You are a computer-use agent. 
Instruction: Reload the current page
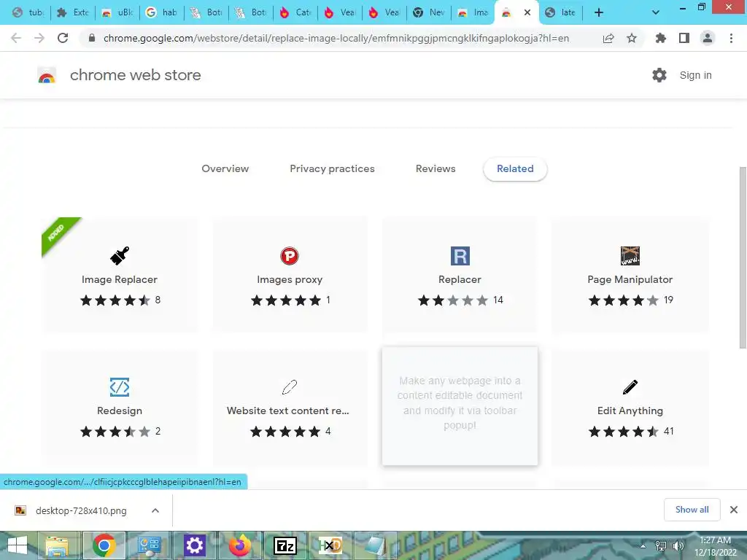coord(63,38)
